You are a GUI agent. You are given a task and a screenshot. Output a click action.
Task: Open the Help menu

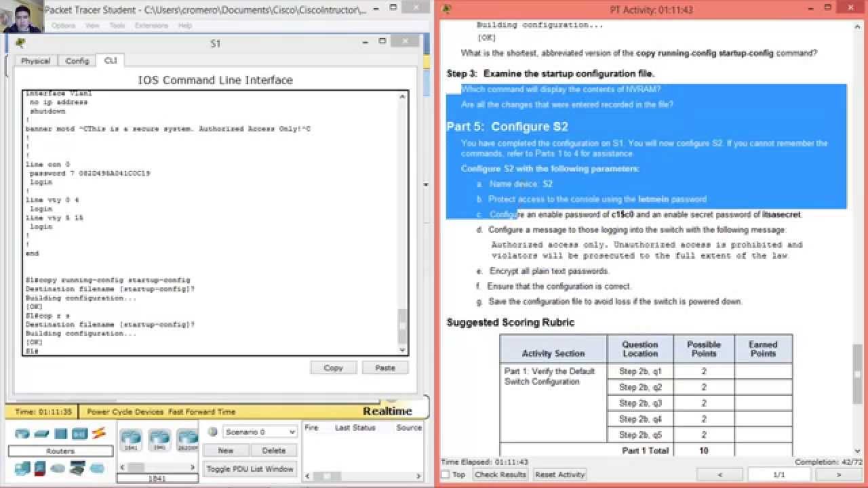[x=184, y=26]
